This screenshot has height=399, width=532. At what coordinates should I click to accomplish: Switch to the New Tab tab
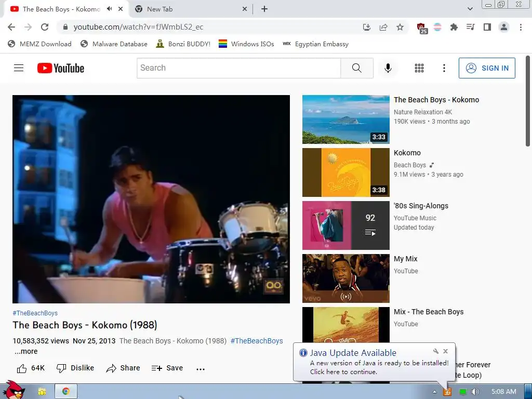pos(191,9)
